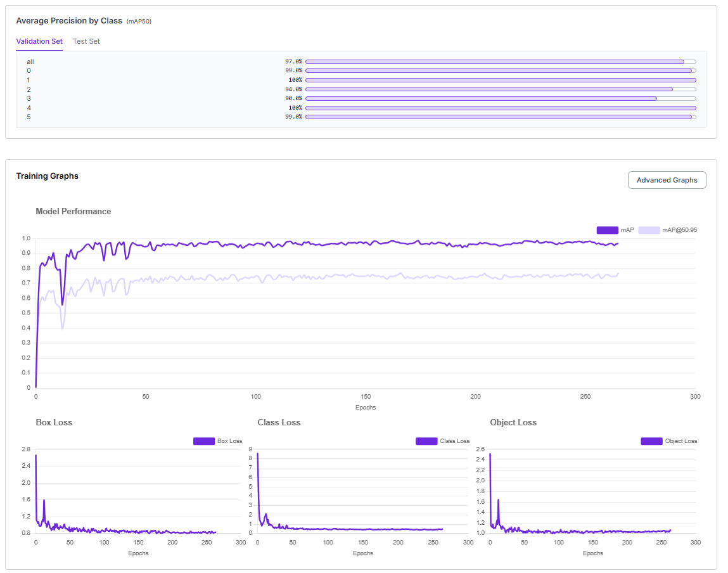Select the class 1 precision bar
The width and height of the screenshot is (728, 573).
500,80
